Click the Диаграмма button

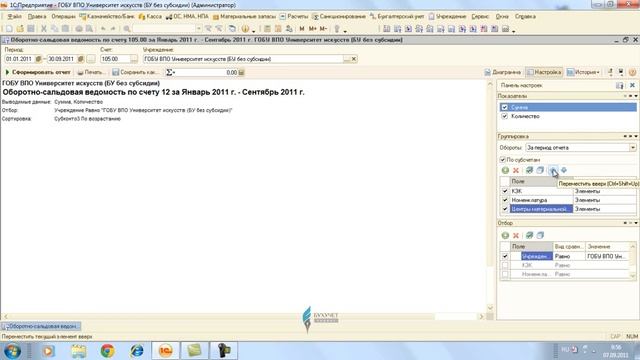502,72
